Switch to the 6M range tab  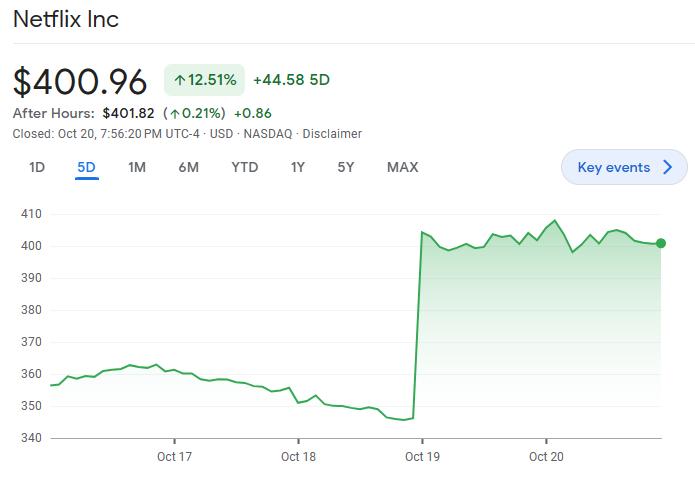point(188,167)
